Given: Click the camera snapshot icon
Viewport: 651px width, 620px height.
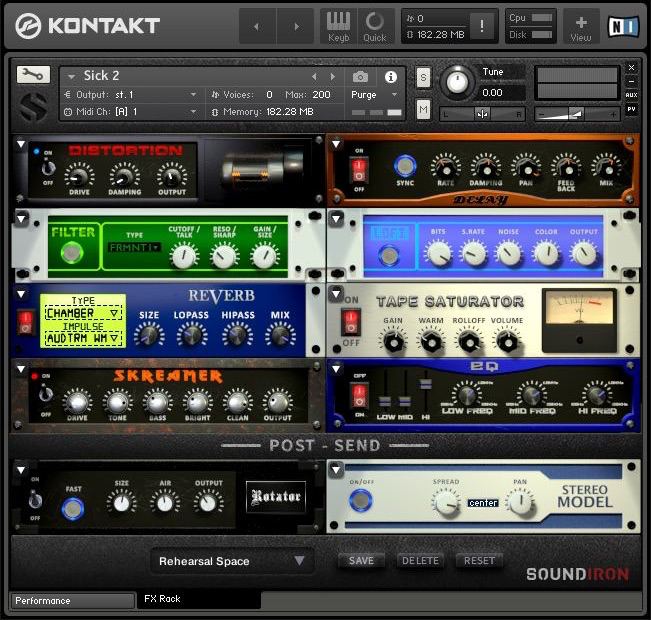Looking at the screenshot, I should tap(360, 77).
